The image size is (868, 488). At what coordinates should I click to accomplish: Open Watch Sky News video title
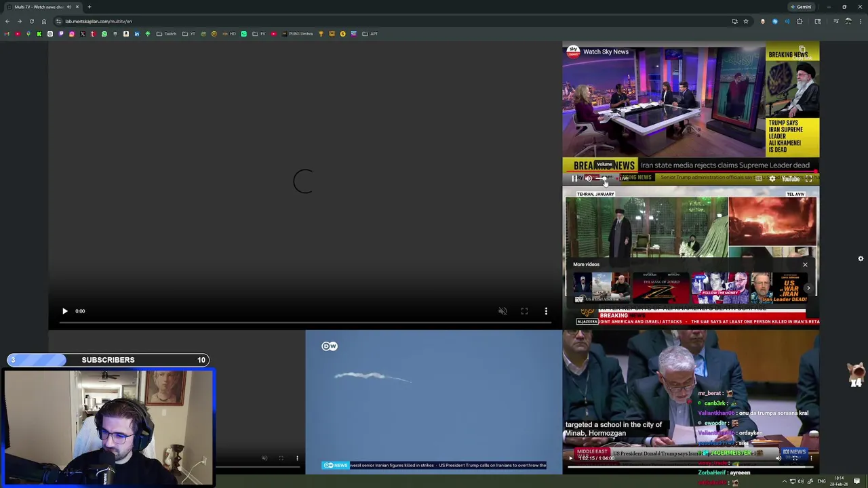tap(606, 52)
